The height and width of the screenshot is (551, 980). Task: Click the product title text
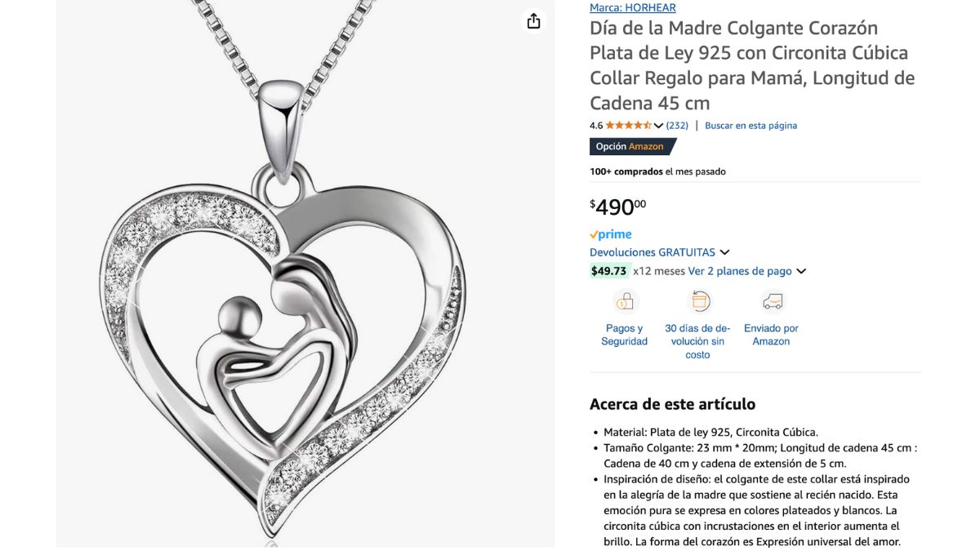click(x=752, y=65)
